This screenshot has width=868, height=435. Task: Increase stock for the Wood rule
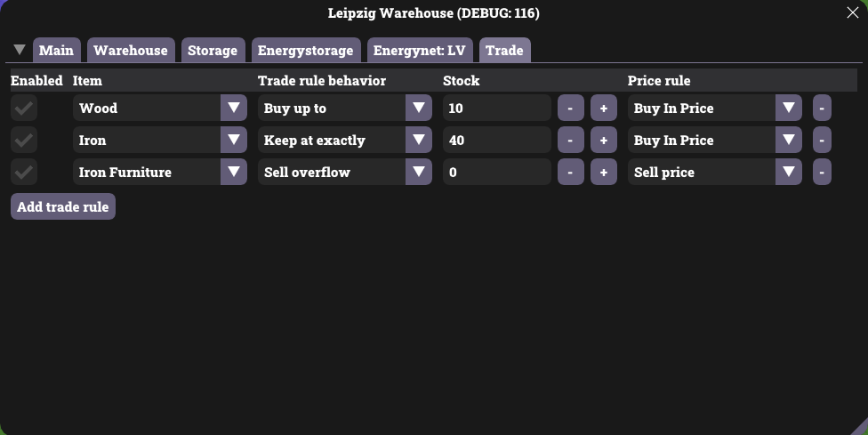[x=603, y=109]
